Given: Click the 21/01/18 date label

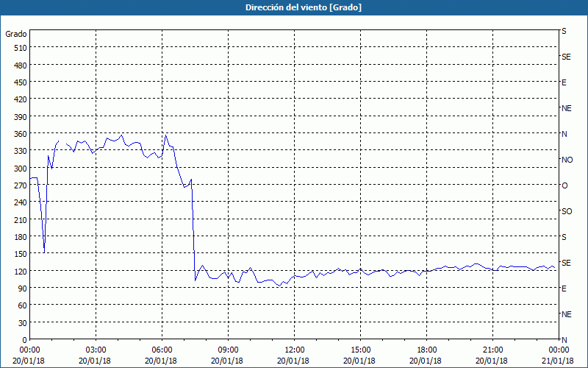Looking at the screenshot, I should [x=558, y=361].
